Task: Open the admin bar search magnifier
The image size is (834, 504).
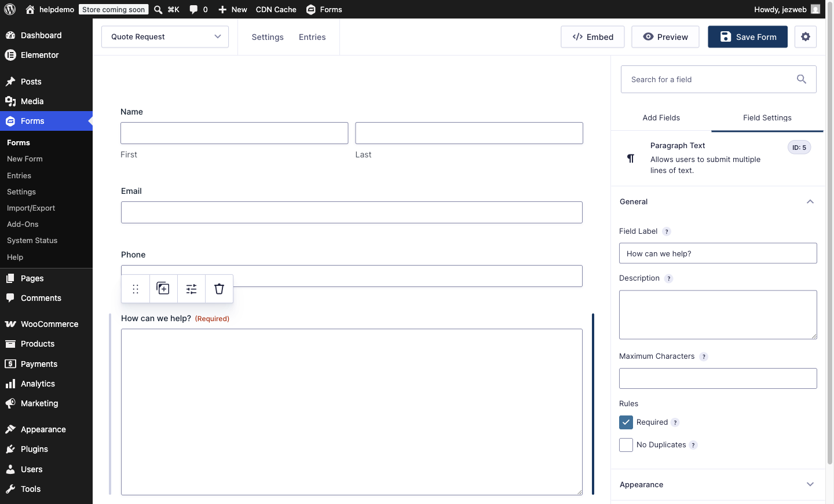Action: [158, 9]
